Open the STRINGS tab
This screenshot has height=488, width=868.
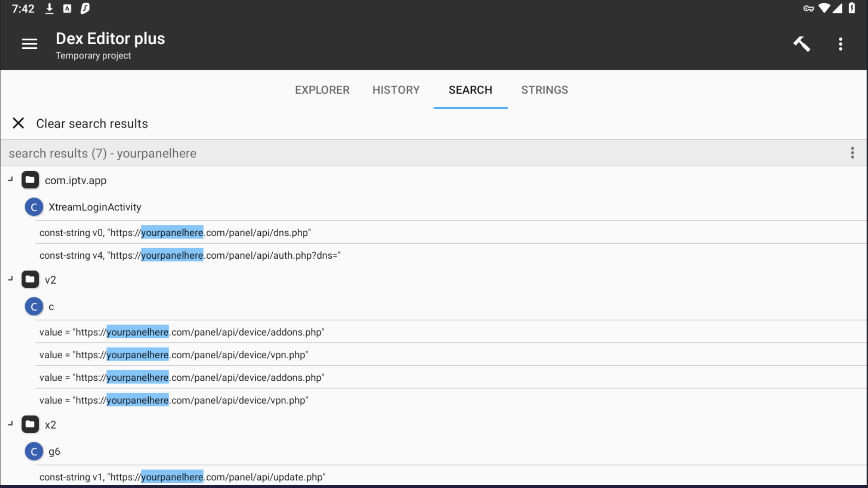click(x=545, y=90)
